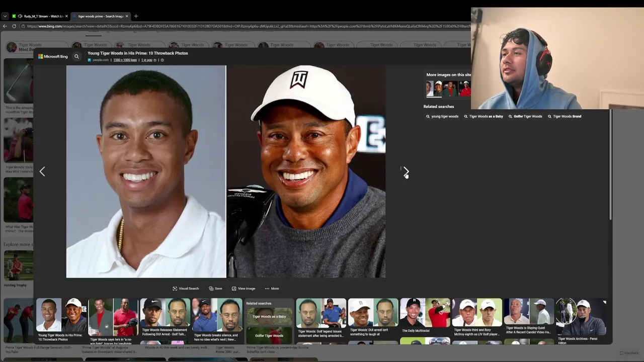Open 'Tiger Woods Is Staying Quiet' thumbnail

click(x=528, y=317)
